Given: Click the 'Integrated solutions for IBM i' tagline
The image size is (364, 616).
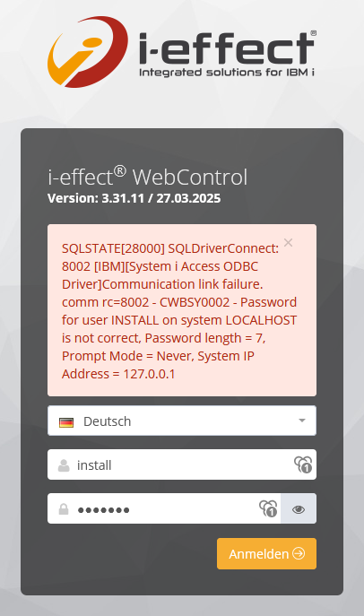Looking at the screenshot, I should point(227,73).
